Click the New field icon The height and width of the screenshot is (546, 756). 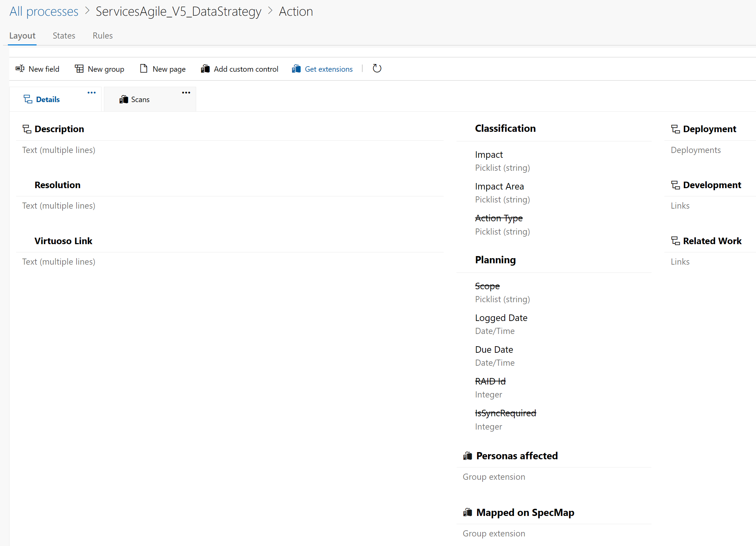click(20, 69)
